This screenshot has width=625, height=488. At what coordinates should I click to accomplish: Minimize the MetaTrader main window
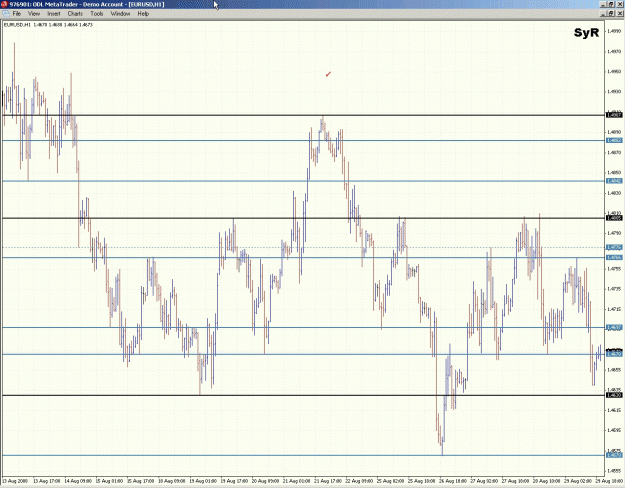(604, 4)
